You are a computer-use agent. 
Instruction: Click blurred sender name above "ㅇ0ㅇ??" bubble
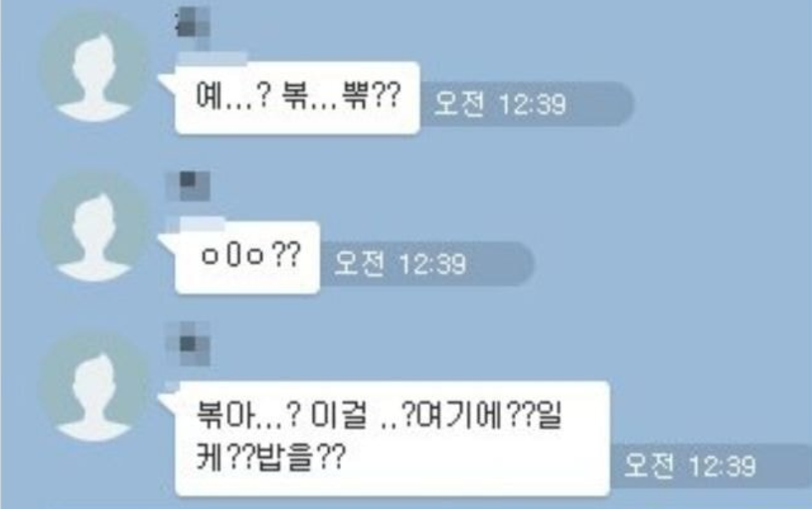click(x=188, y=185)
